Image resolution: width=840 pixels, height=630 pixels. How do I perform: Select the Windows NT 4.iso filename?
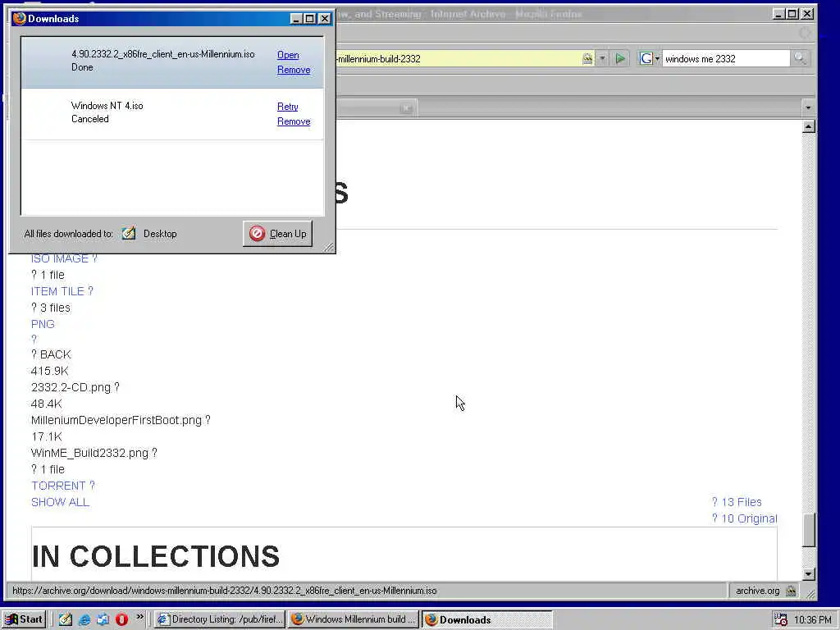107,106
